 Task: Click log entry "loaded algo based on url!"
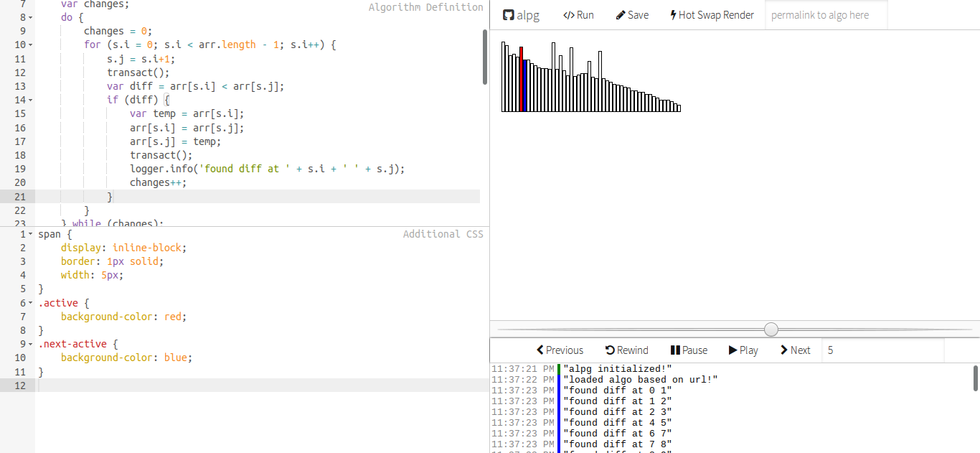(x=640, y=380)
